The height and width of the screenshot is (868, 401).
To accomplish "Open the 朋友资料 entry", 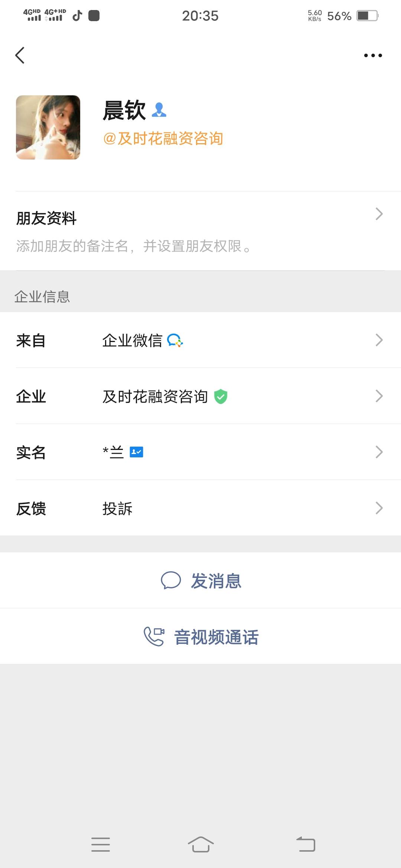I will pos(46,218).
